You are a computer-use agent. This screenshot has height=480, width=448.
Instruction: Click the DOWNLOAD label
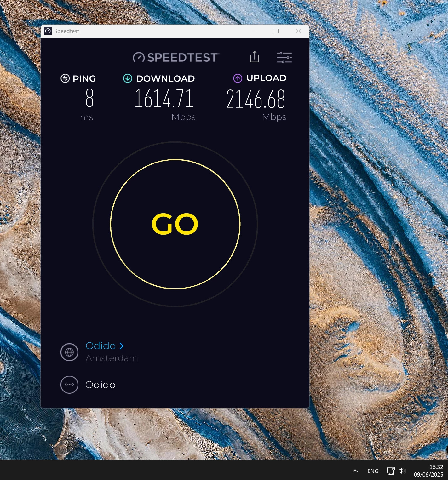(x=165, y=78)
